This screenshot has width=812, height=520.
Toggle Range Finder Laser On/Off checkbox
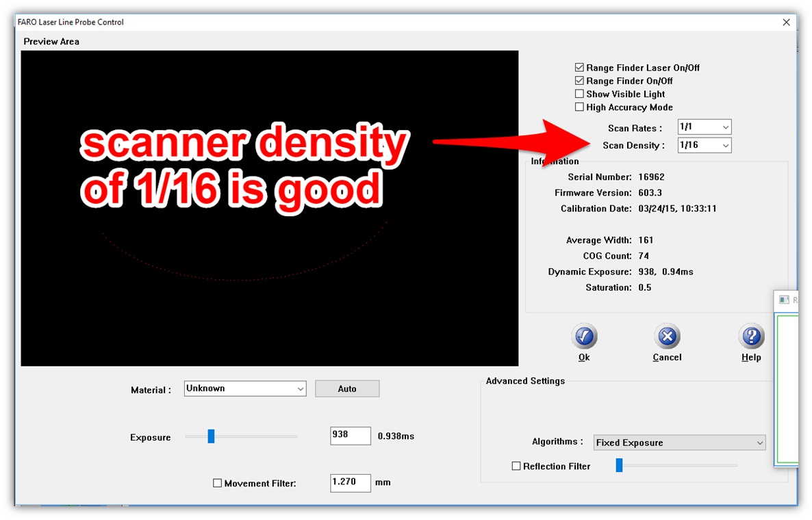580,68
